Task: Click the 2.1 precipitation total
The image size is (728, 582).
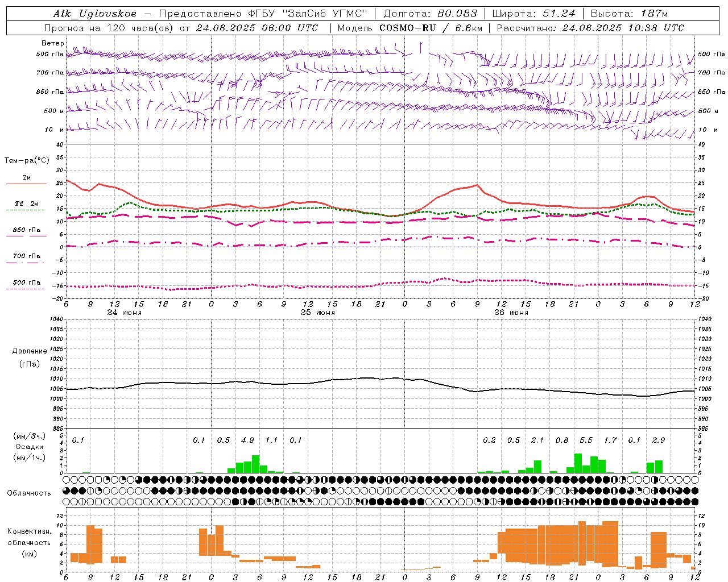Action: click(537, 440)
